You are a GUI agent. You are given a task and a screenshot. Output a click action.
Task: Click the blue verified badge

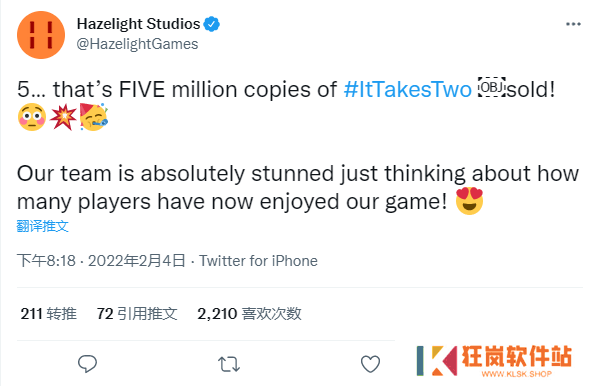[212, 24]
